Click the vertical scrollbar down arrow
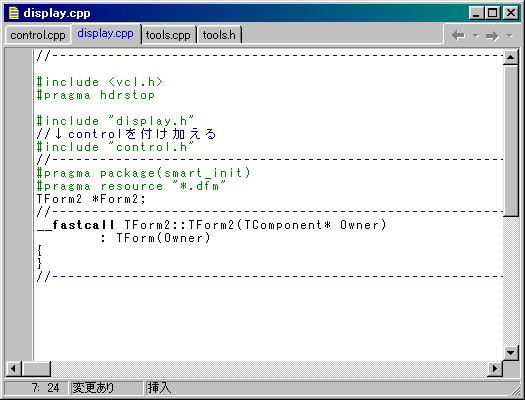 click(x=511, y=352)
